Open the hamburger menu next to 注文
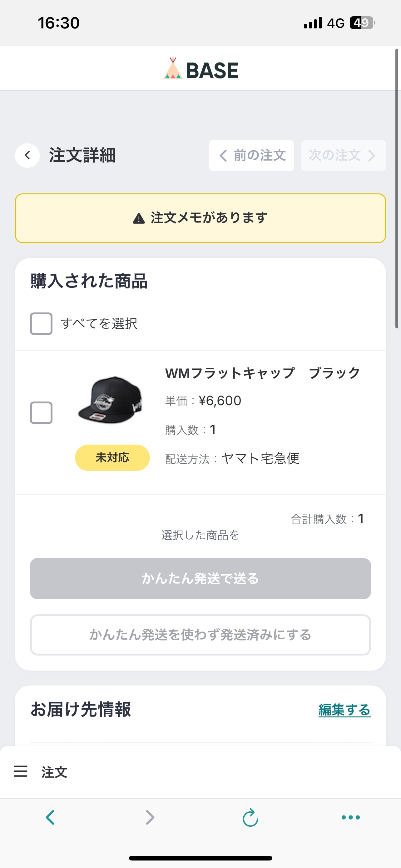This screenshot has height=868, width=401. pyautogui.click(x=21, y=771)
